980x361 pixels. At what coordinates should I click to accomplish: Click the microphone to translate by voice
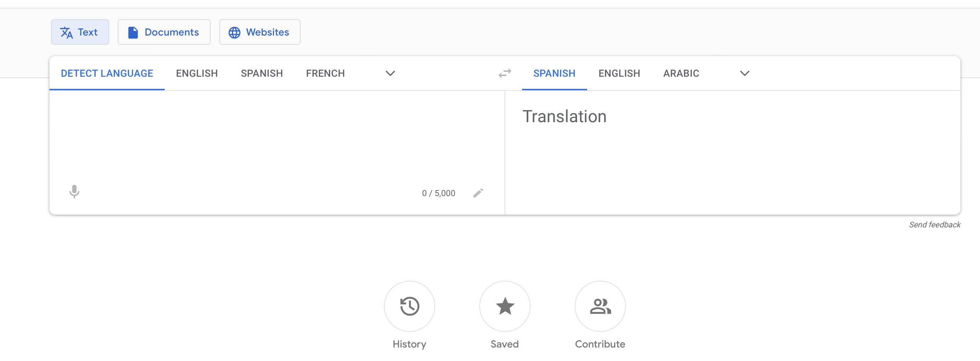74,192
